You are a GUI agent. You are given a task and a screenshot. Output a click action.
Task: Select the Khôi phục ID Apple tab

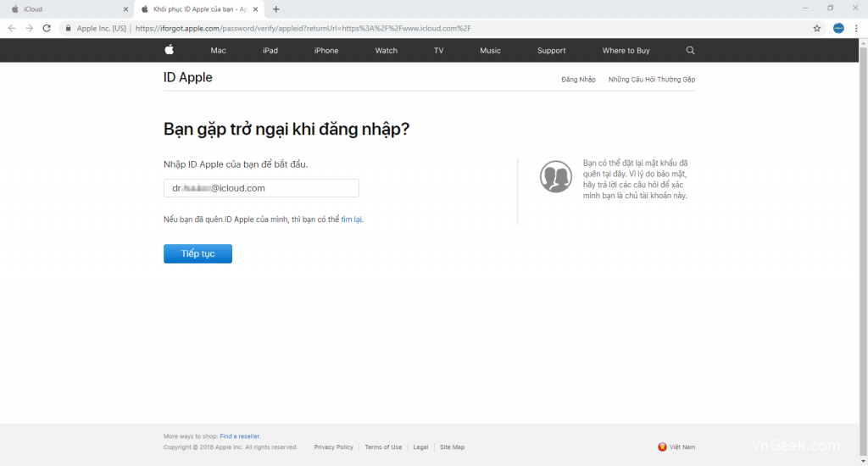(x=198, y=8)
